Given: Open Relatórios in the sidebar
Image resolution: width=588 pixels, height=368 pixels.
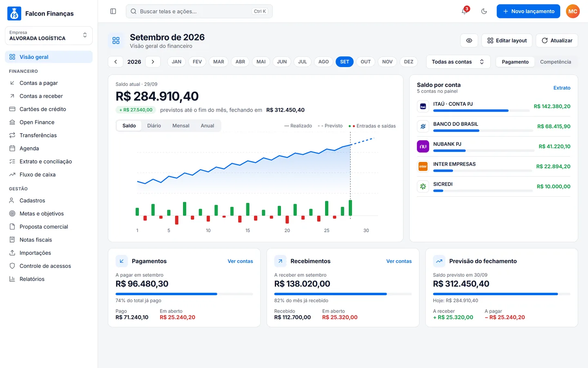Looking at the screenshot, I should point(49,279).
